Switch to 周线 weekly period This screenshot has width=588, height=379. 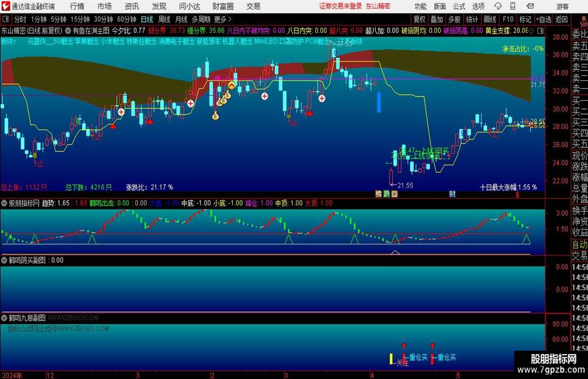tap(164, 19)
